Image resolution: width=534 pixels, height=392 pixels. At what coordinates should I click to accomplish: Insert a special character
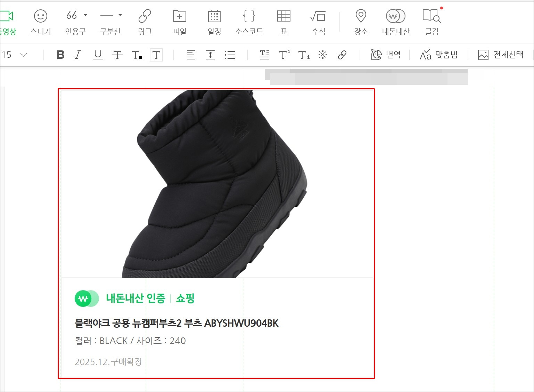[x=323, y=55]
